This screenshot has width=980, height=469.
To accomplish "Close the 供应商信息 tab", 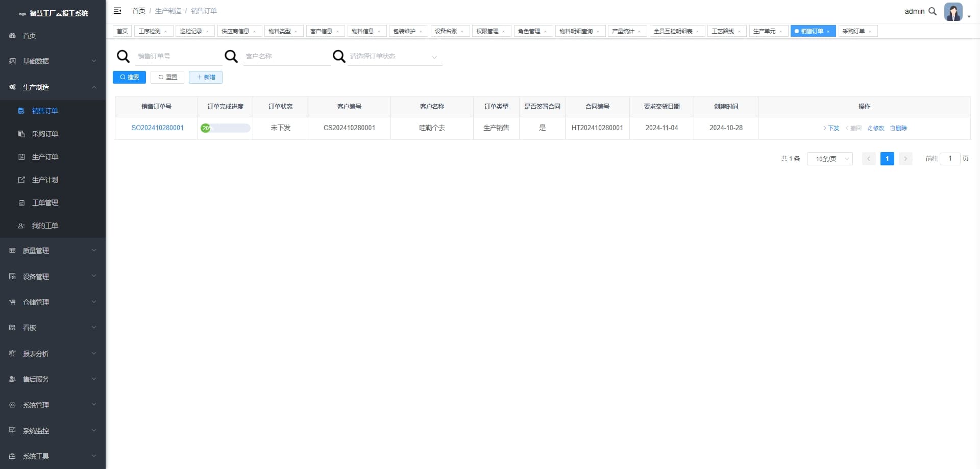I will (x=255, y=32).
